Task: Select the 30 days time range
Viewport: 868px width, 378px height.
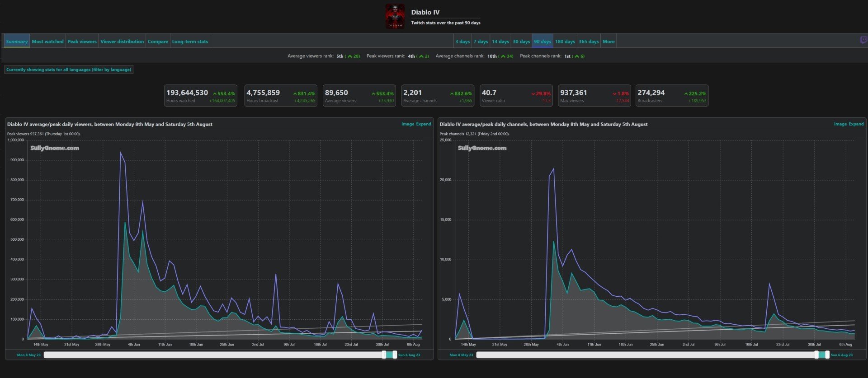Action: 521,42
